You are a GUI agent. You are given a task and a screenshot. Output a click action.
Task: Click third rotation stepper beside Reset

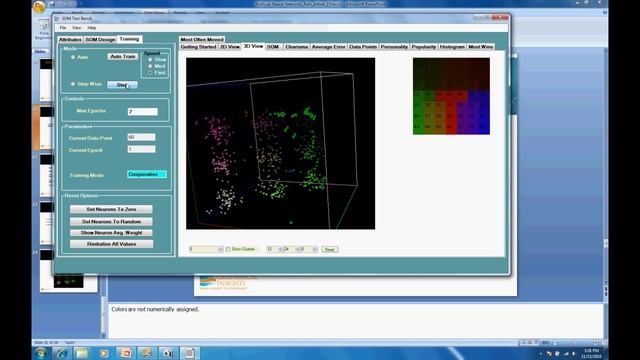(x=309, y=249)
